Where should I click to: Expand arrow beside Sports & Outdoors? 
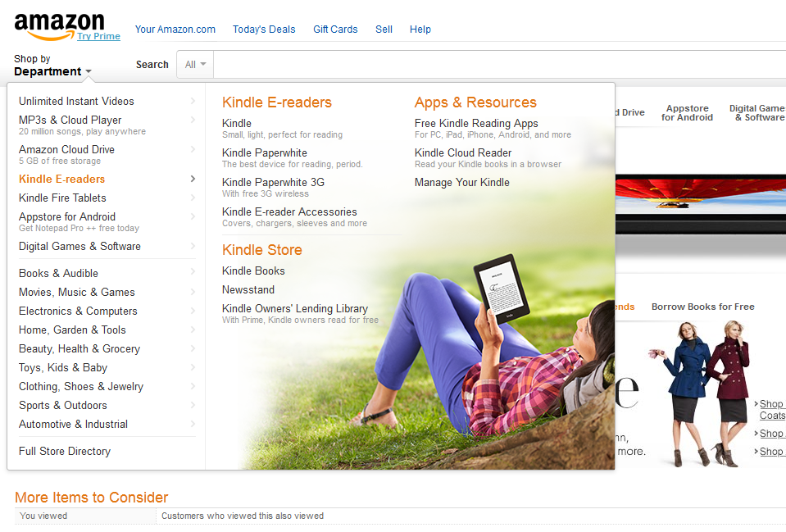coord(193,405)
